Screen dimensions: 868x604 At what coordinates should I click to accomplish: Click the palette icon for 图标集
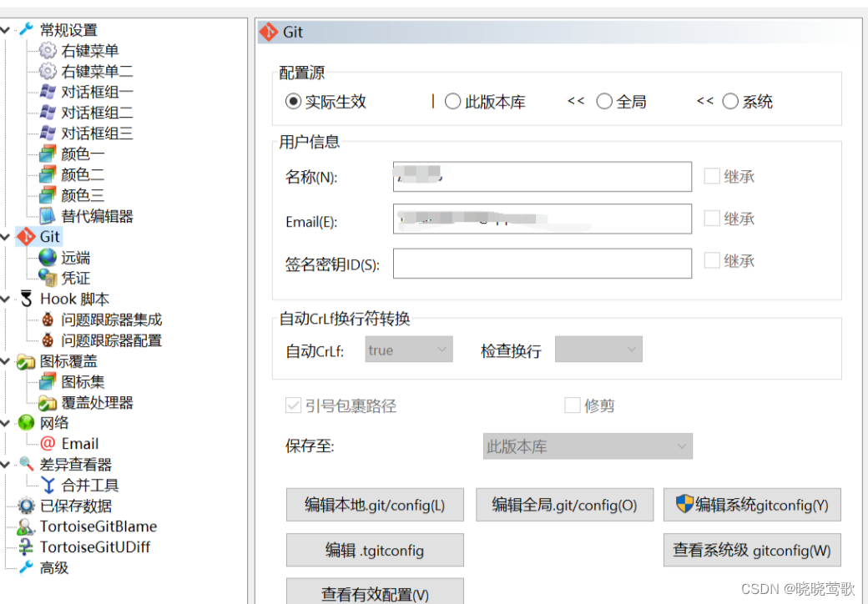click(x=48, y=381)
